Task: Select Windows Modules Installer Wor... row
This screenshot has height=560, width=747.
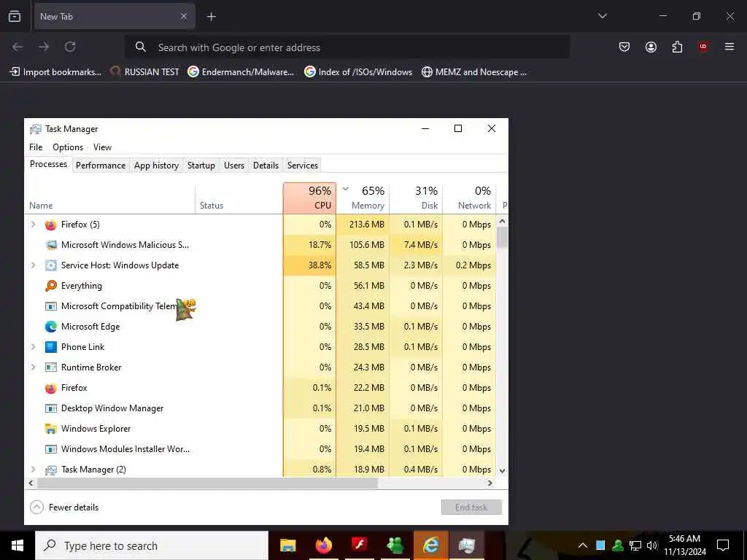Action: pos(260,449)
